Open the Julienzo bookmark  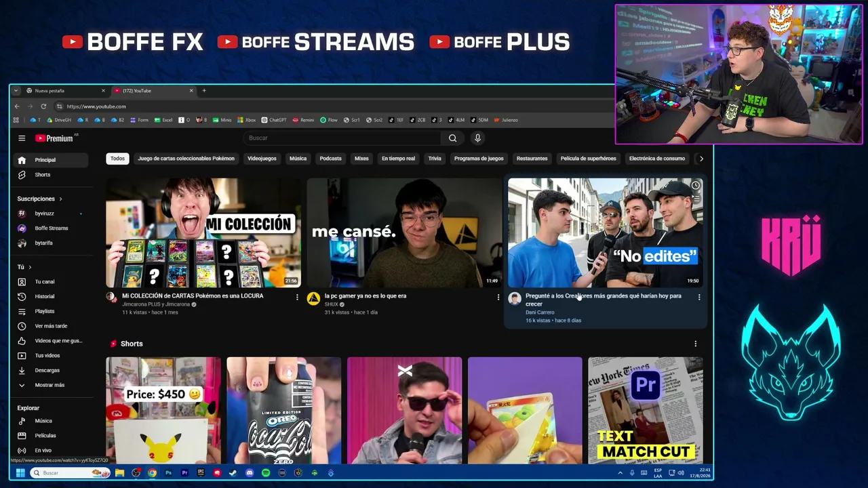pos(506,120)
